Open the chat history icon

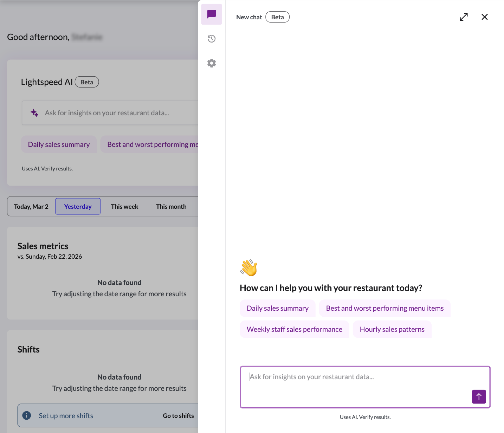(211, 39)
